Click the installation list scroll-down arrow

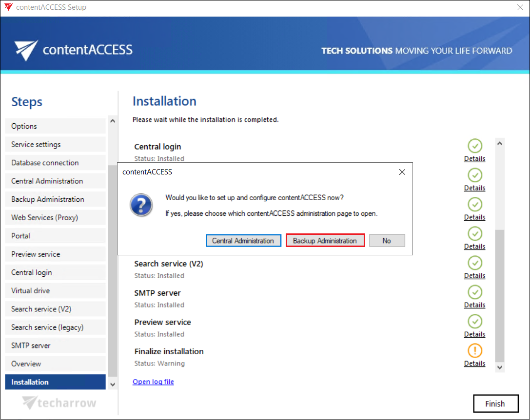499,367
